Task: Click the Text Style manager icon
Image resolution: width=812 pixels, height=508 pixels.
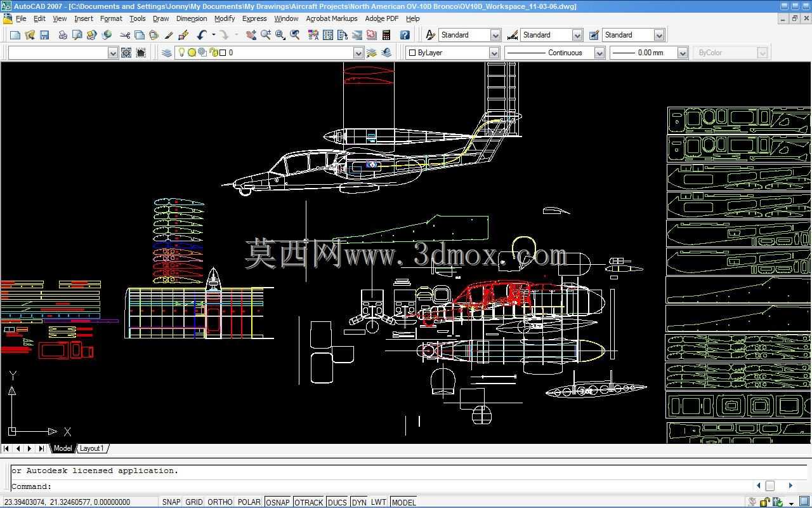Action: coord(431,35)
